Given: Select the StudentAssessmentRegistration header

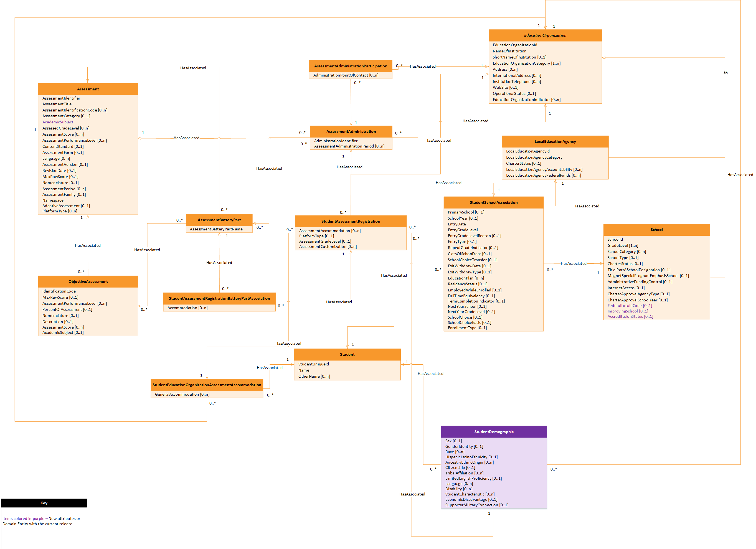Looking at the screenshot, I should point(350,221).
